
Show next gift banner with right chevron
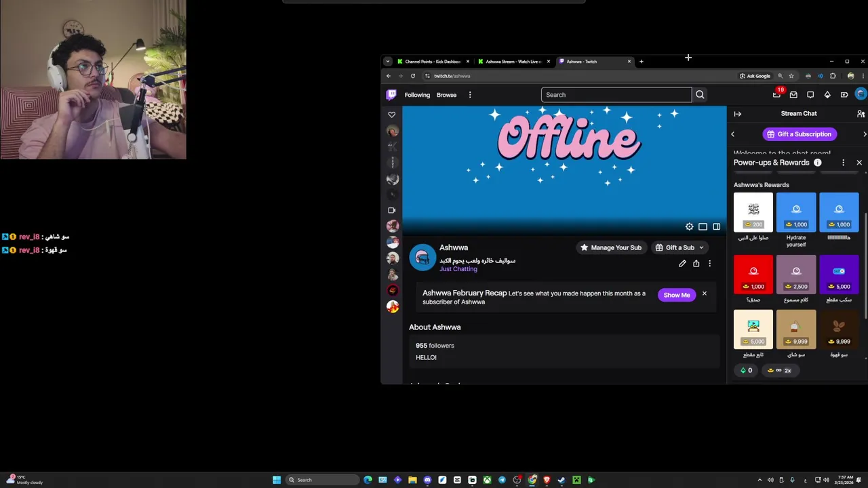point(864,134)
